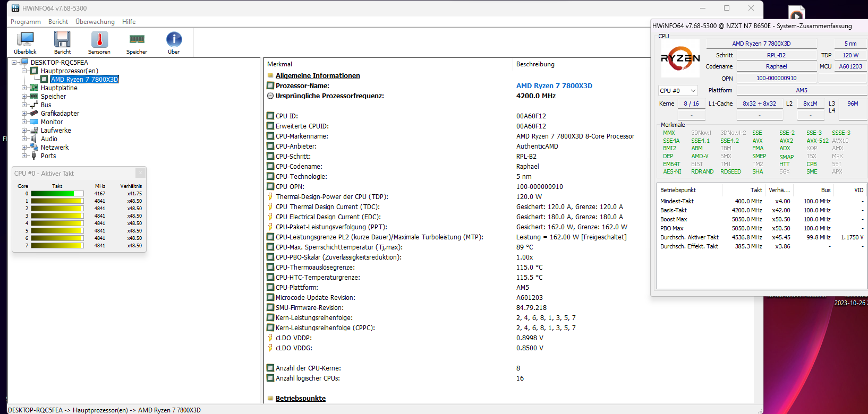Expand the Grafikadapter tree node
Image resolution: width=868 pixels, height=414 pixels.
24,114
